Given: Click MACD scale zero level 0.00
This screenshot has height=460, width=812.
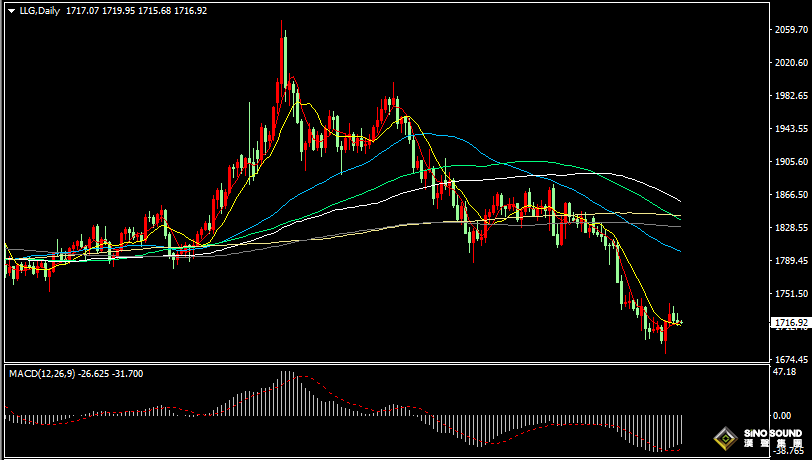Looking at the screenshot, I should [781, 415].
